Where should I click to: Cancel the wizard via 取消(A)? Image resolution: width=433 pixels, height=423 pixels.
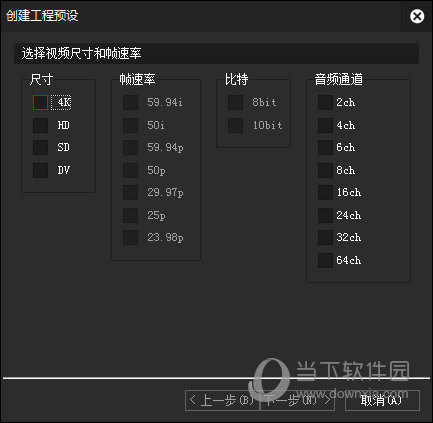(x=382, y=400)
